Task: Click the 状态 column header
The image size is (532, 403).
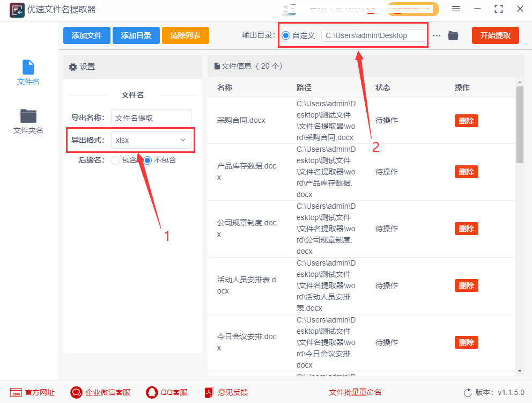Action: coord(383,87)
